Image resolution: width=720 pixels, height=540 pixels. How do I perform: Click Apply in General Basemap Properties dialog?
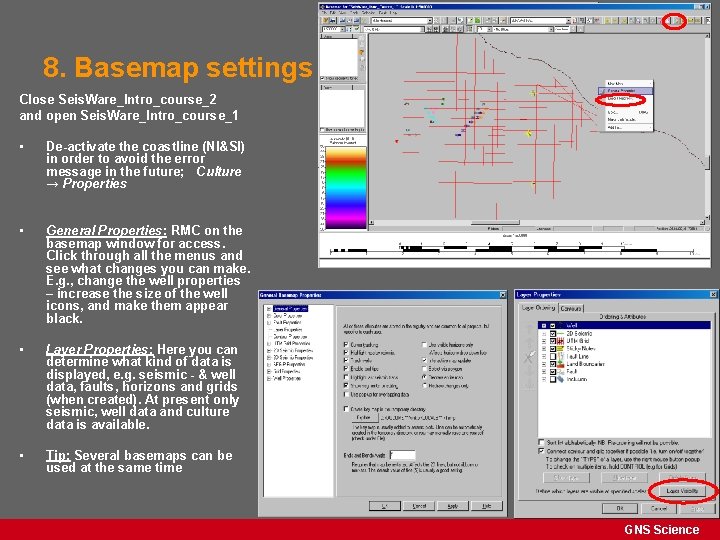click(x=453, y=506)
